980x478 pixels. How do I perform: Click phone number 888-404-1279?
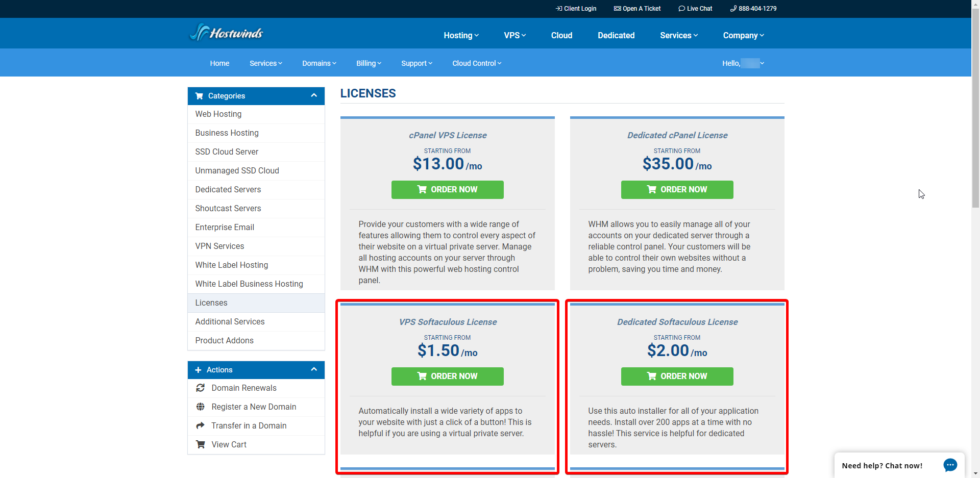coord(753,9)
